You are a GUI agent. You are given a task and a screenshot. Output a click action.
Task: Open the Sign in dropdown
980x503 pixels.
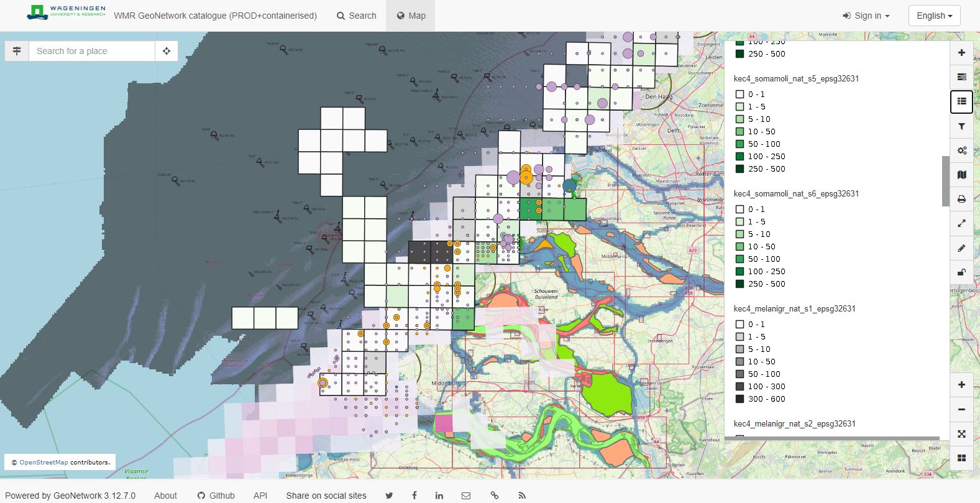coord(866,16)
